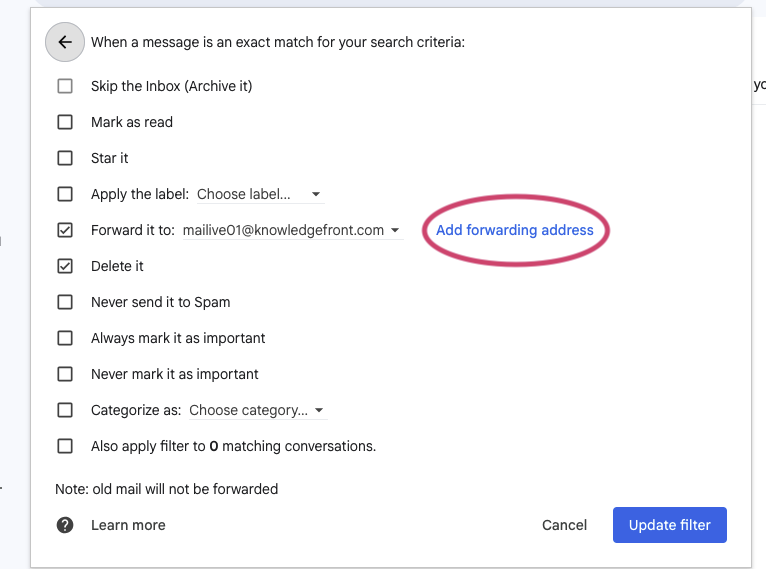Check Never send it to Spam
Image resolution: width=766 pixels, height=569 pixels.
pos(65,302)
